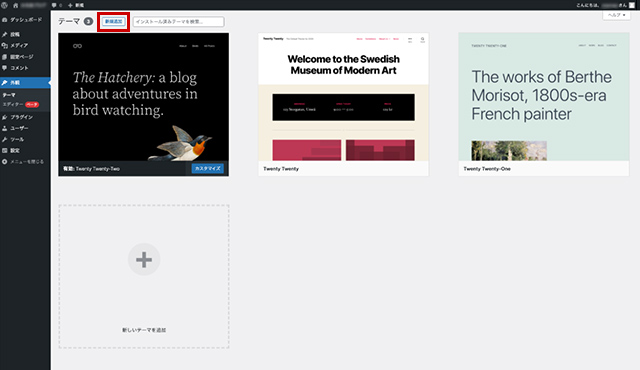Viewport: 640px width, 370px height.
Task: Open the 設定 settings sidebar icon
Action: tap(4, 151)
